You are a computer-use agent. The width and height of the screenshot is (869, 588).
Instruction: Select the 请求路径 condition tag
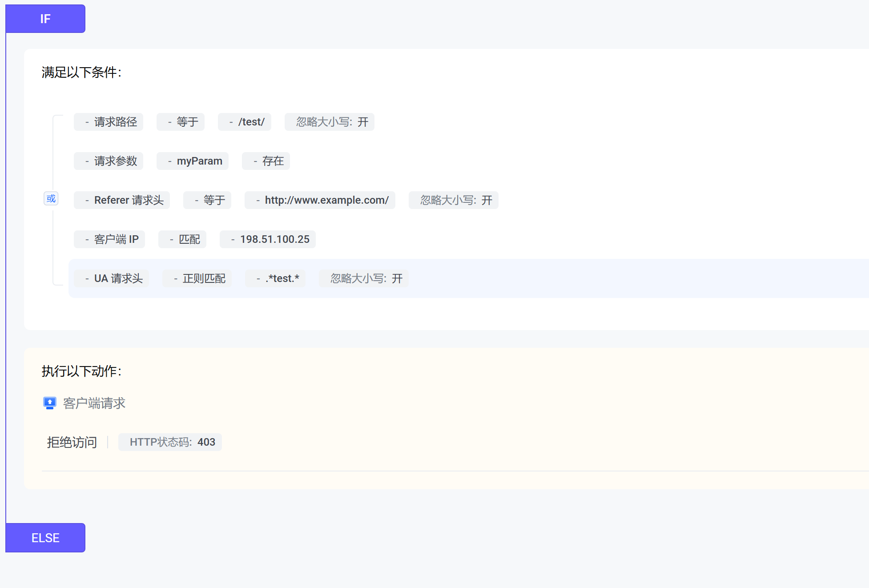(x=109, y=122)
